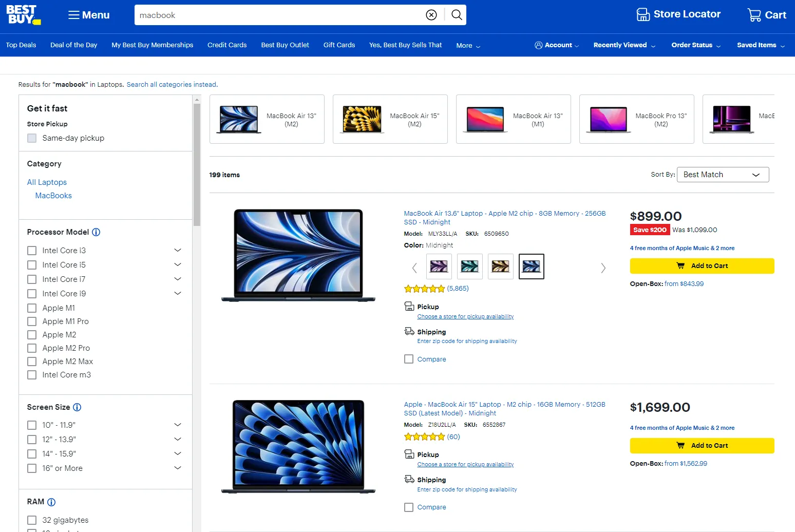
Task: Open the All Laptops category
Action: 47,182
